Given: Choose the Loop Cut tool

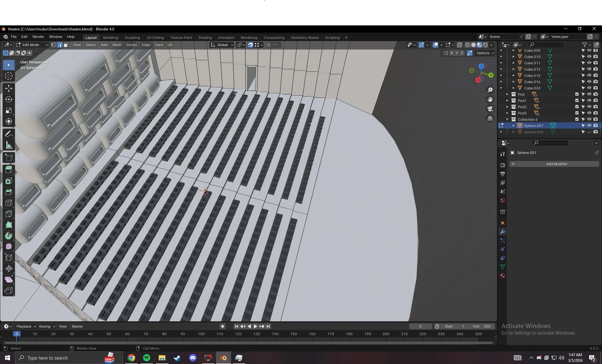Looking at the screenshot, I should click(x=9, y=203).
